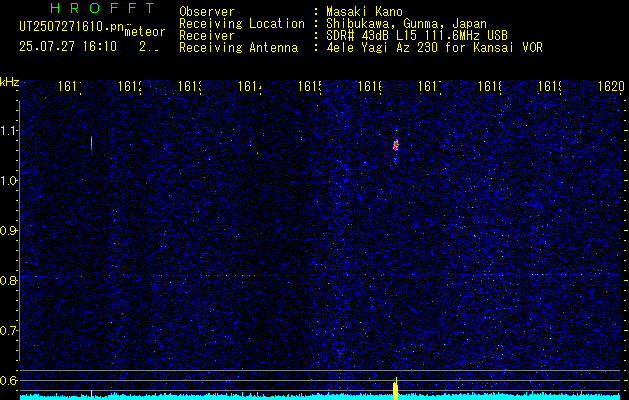Click the 1.0 kHz frequency label

8,181
